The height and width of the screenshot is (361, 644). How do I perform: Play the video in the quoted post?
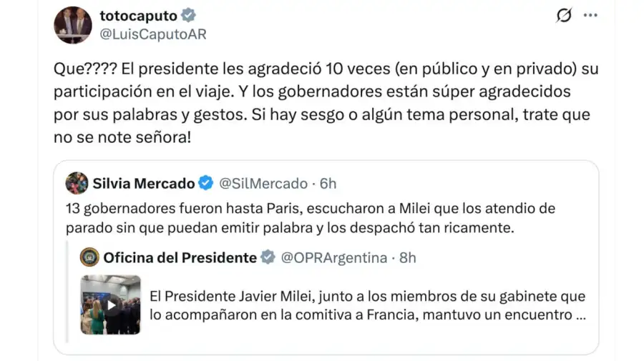tap(111, 305)
